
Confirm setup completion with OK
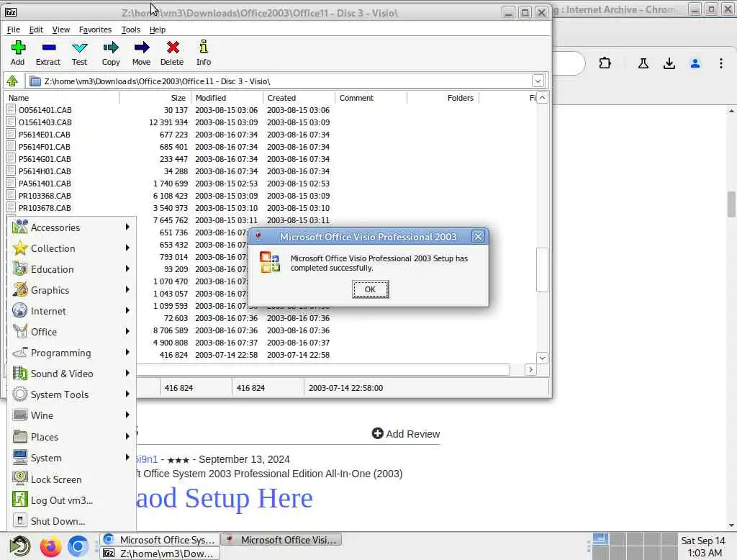coord(371,289)
